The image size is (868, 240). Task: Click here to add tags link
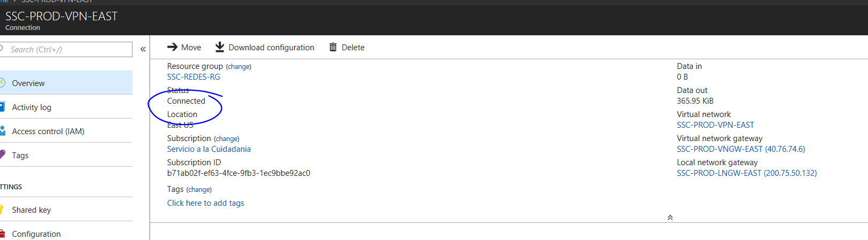205,203
